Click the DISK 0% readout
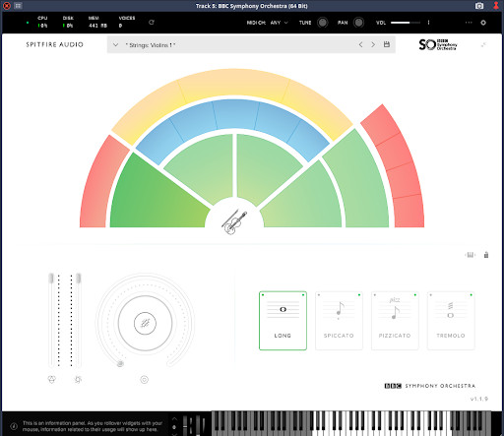504x436 pixels. (68, 23)
